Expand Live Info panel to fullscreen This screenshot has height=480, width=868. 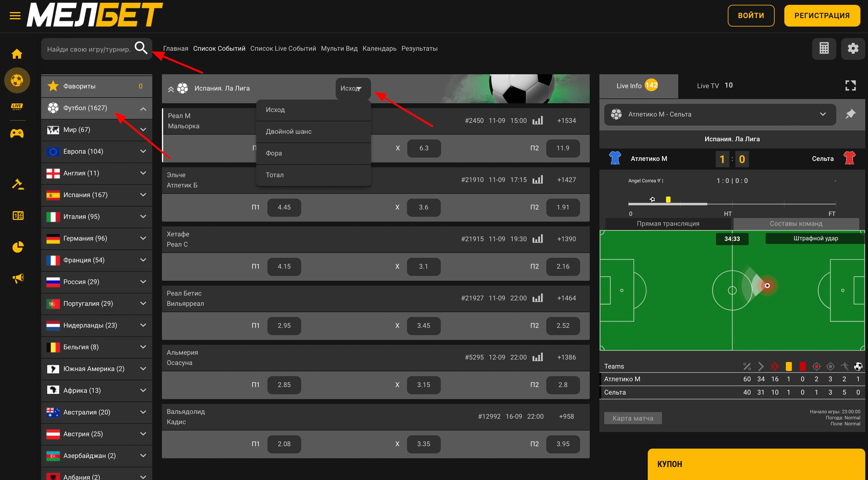click(850, 85)
